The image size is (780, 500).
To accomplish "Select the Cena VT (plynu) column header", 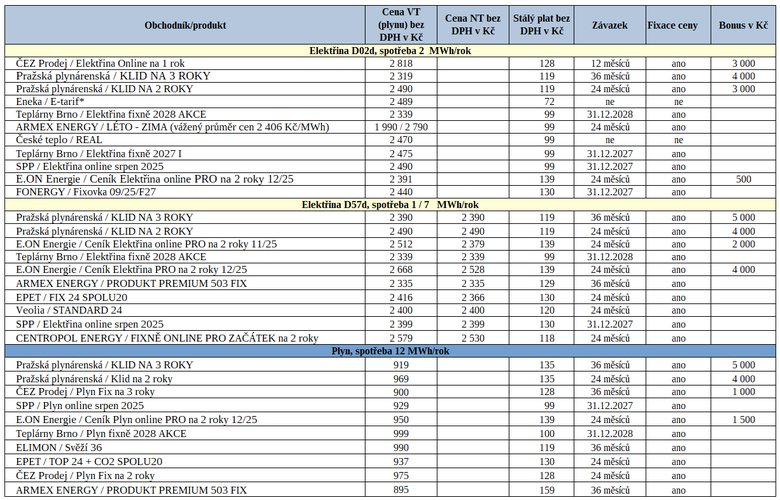I will 394,23.
